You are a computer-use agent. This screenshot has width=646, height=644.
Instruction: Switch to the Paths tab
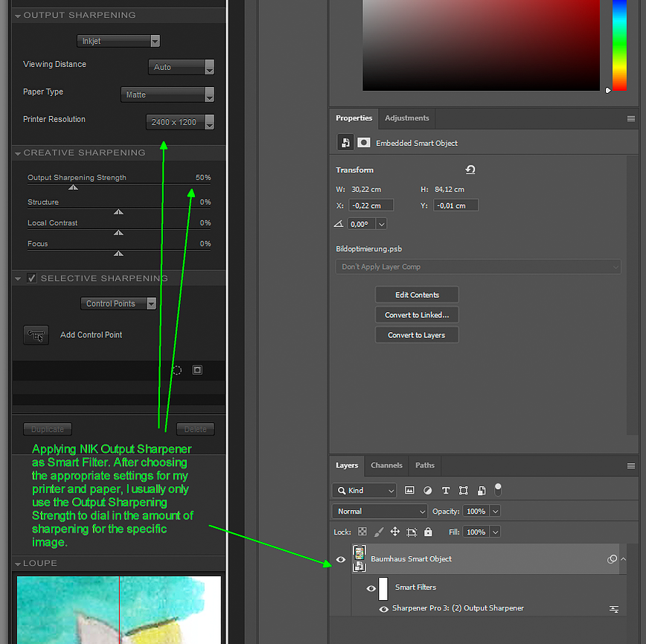coord(424,465)
